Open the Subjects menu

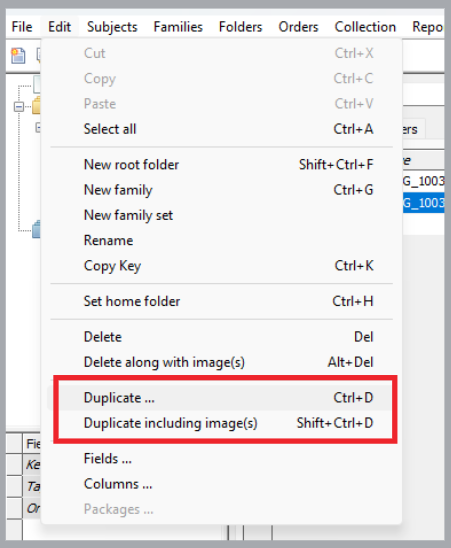coord(112,27)
